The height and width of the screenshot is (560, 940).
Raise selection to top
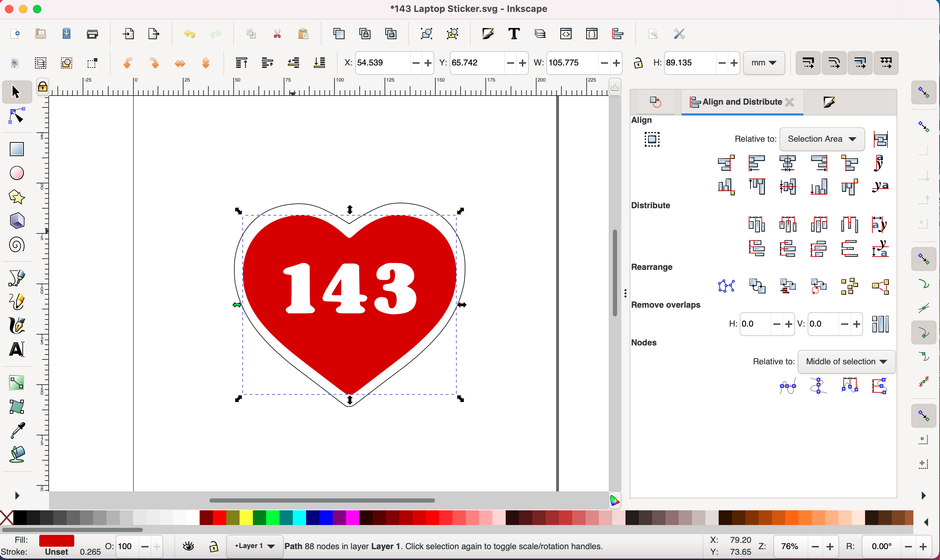click(242, 63)
